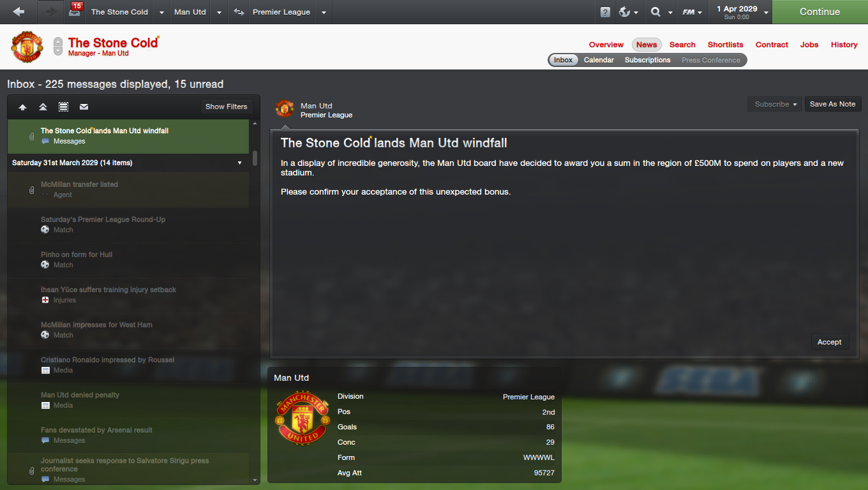
Task: Click the magnifier search icon
Action: coord(655,12)
